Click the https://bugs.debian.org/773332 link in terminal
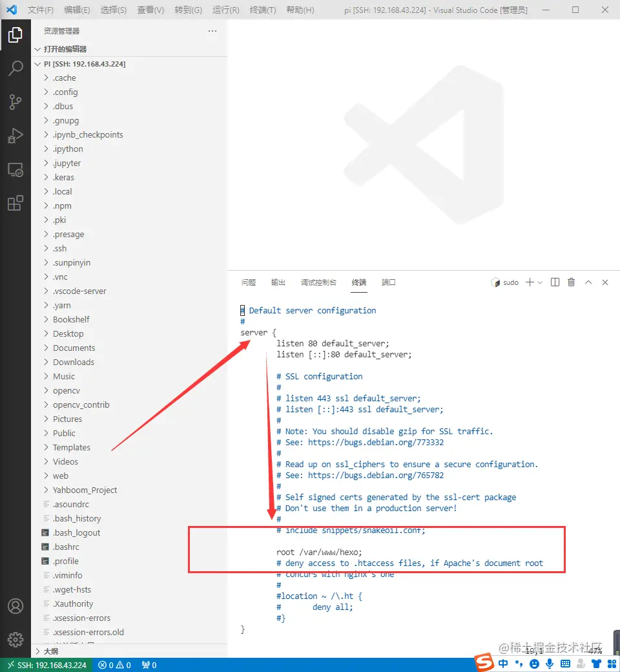The width and height of the screenshot is (620, 672). click(376, 442)
